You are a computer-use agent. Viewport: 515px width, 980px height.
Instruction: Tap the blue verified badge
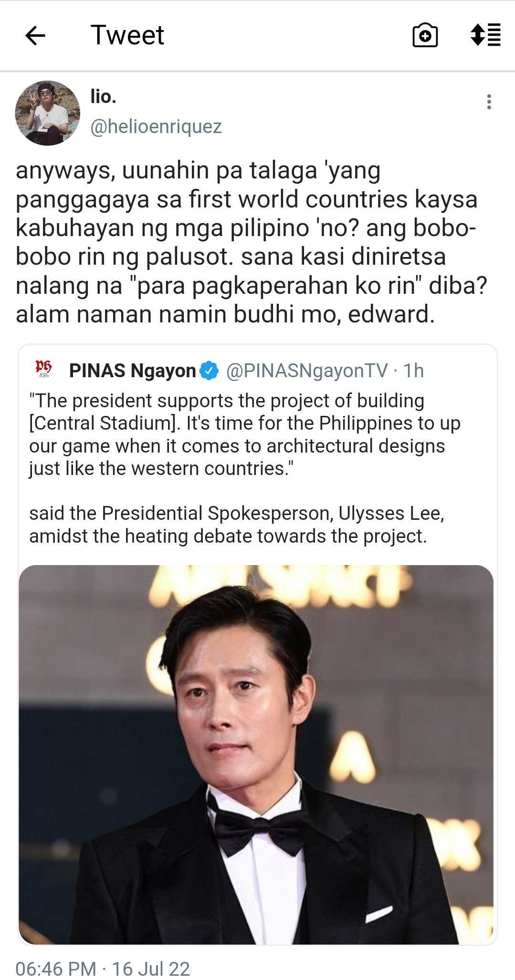click(209, 371)
